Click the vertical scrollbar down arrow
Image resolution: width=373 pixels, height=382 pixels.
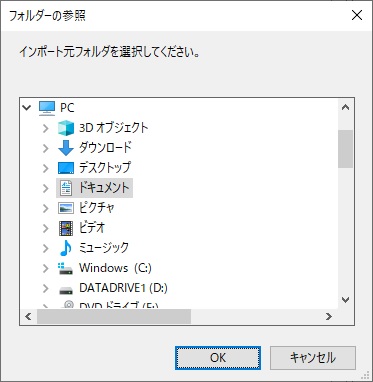click(345, 300)
